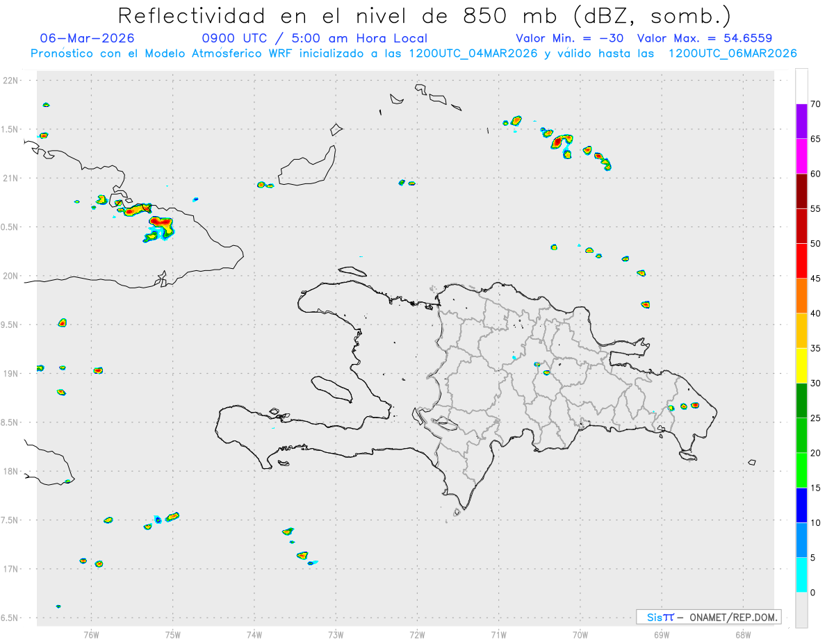
Task: Click the longitude axis label '71W'
Action: pyautogui.click(x=498, y=634)
